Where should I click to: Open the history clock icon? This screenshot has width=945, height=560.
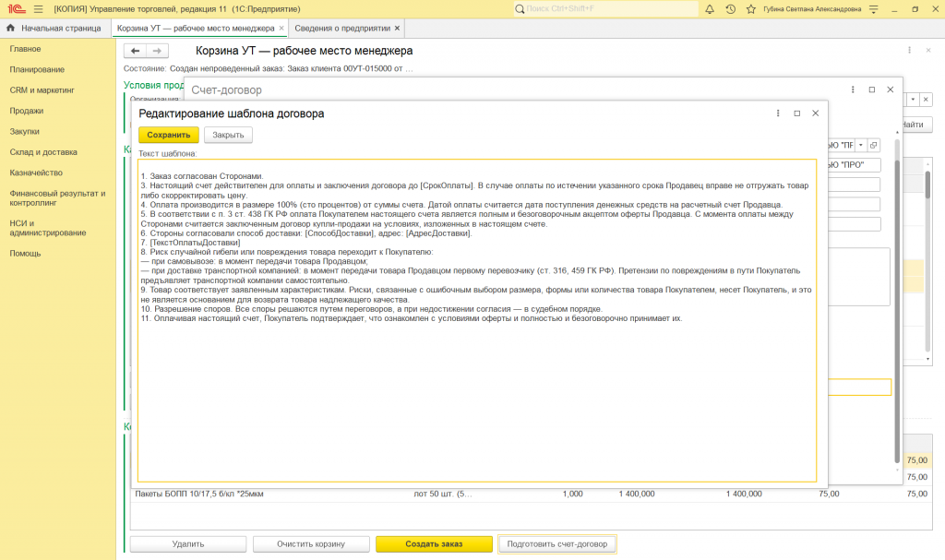731,9
